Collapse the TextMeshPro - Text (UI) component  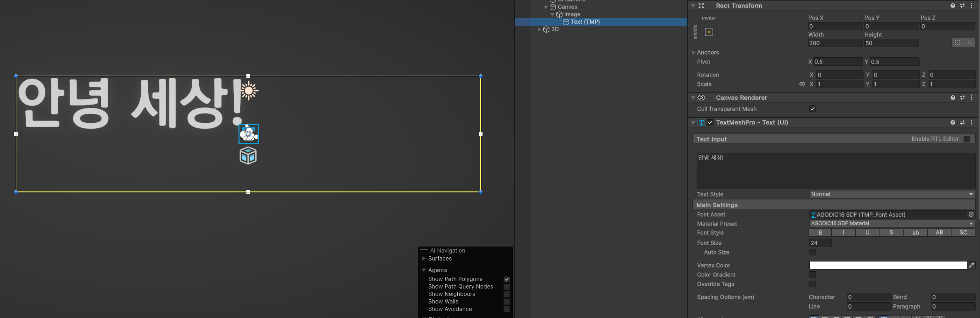click(x=693, y=122)
